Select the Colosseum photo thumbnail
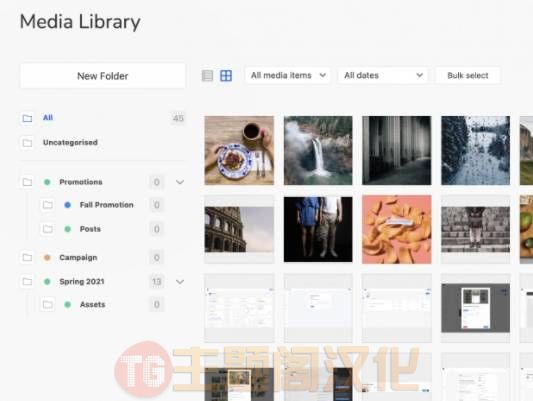 239,229
